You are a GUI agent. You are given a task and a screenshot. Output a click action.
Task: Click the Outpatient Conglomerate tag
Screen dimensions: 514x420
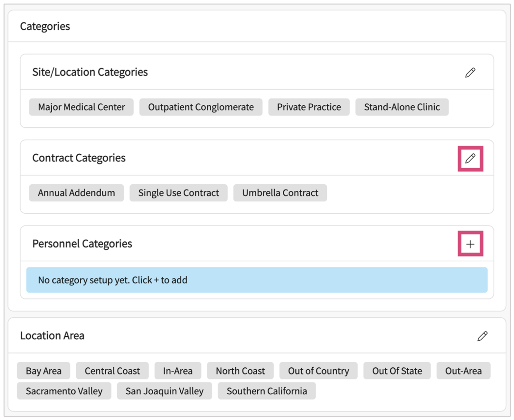tap(201, 107)
